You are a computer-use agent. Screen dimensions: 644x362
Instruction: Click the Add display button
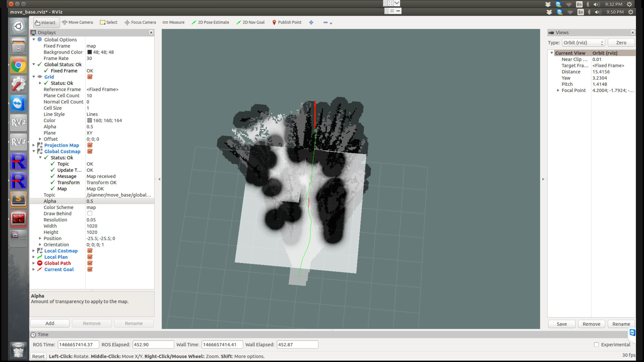click(x=50, y=323)
